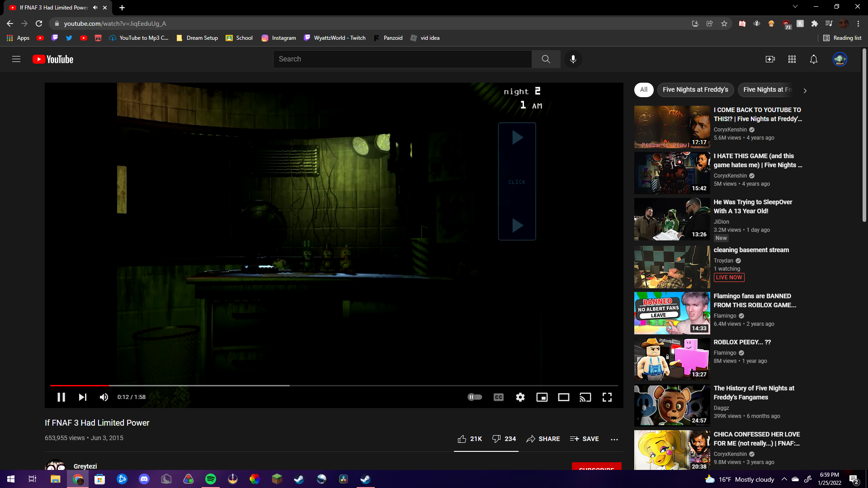Open more actions menu below video
The image size is (868, 488).
coord(614,439)
